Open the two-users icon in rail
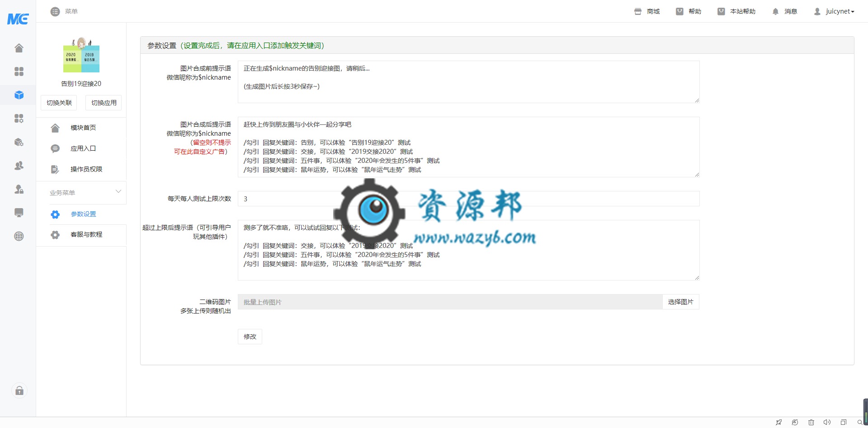The image size is (868, 428). [19, 166]
